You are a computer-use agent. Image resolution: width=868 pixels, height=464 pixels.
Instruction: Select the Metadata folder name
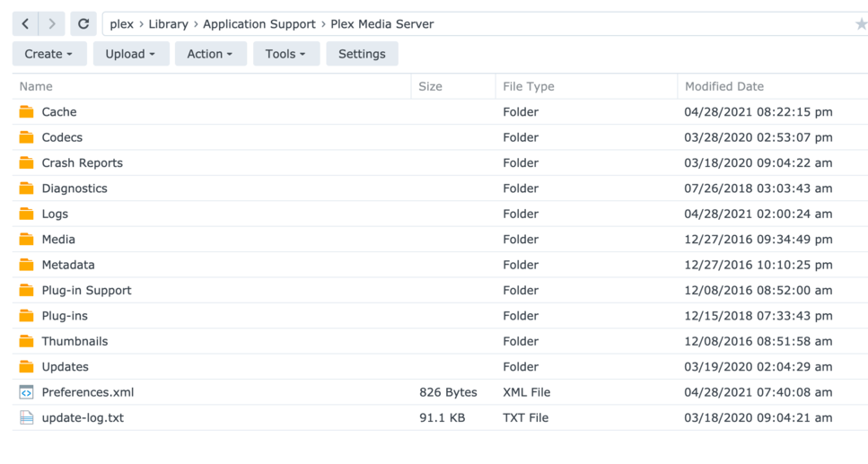[68, 265]
